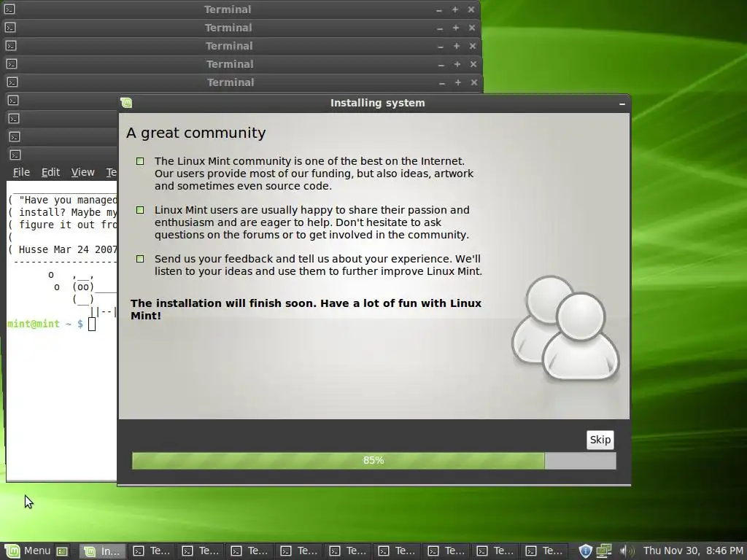Select the last Terminal entry on the taskbar

point(544,551)
